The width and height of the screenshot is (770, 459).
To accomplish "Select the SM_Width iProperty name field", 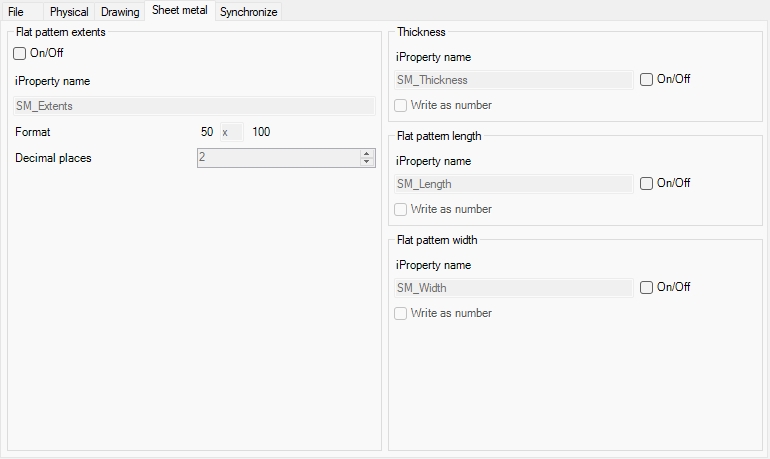I will [x=514, y=288].
